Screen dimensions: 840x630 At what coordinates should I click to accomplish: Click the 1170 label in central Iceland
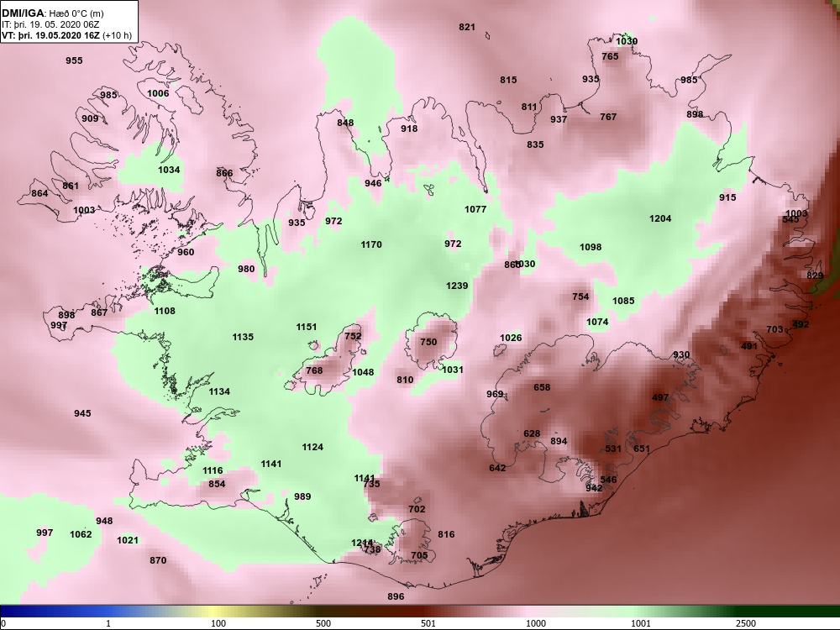point(371,244)
